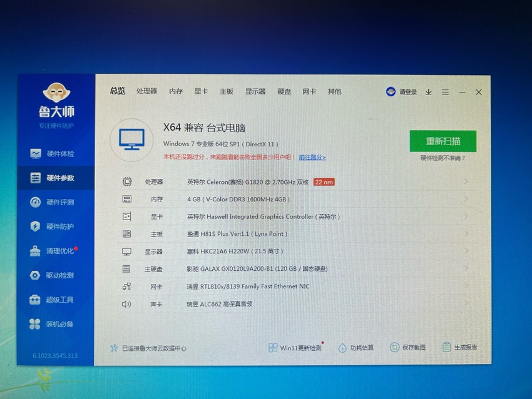
Task: Click the 22 nm red badge
Action: coord(324,182)
